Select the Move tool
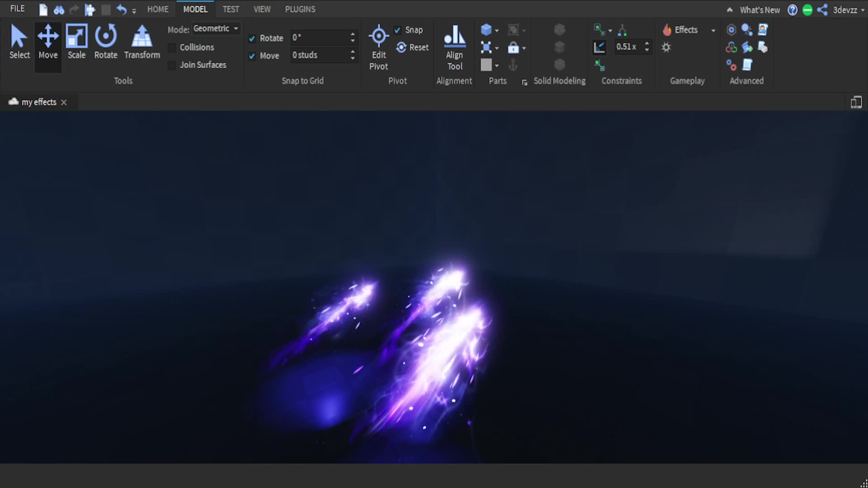Viewport: 868px width, 488px height. tap(48, 41)
